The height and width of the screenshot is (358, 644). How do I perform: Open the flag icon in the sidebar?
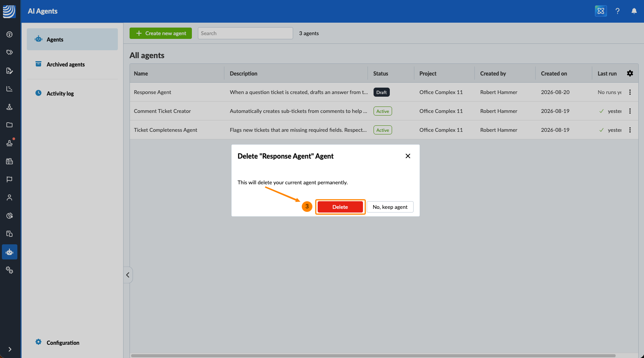click(9, 179)
